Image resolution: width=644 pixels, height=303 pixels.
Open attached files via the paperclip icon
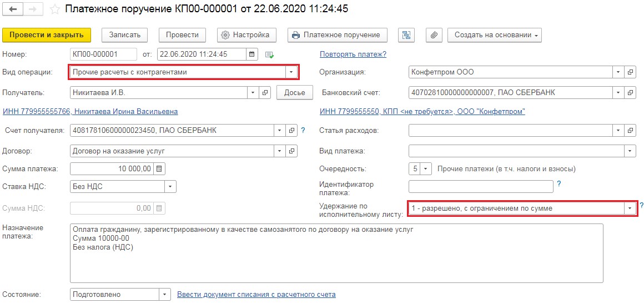point(433,35)
